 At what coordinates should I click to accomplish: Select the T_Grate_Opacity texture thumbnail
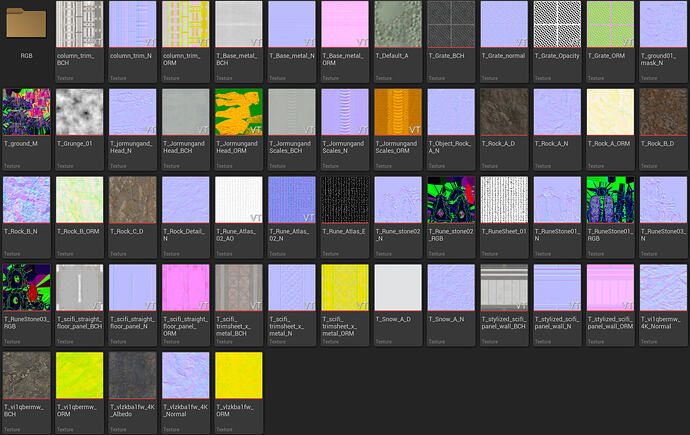(x=557, y=26)
